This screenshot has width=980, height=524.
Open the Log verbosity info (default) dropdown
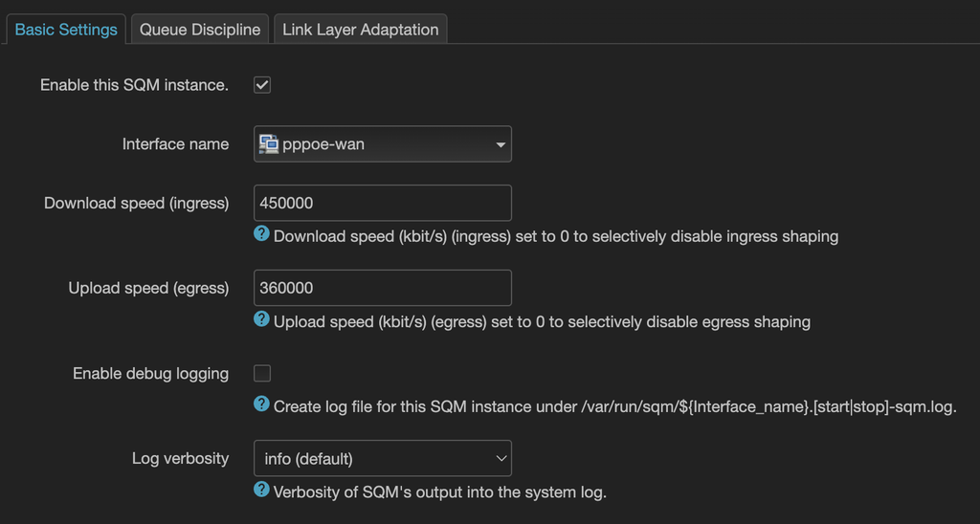[383, 459]
